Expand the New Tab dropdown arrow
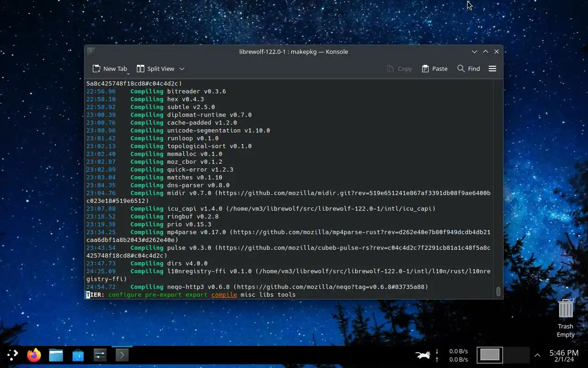 pyautogui.click(x=128, y=73)
